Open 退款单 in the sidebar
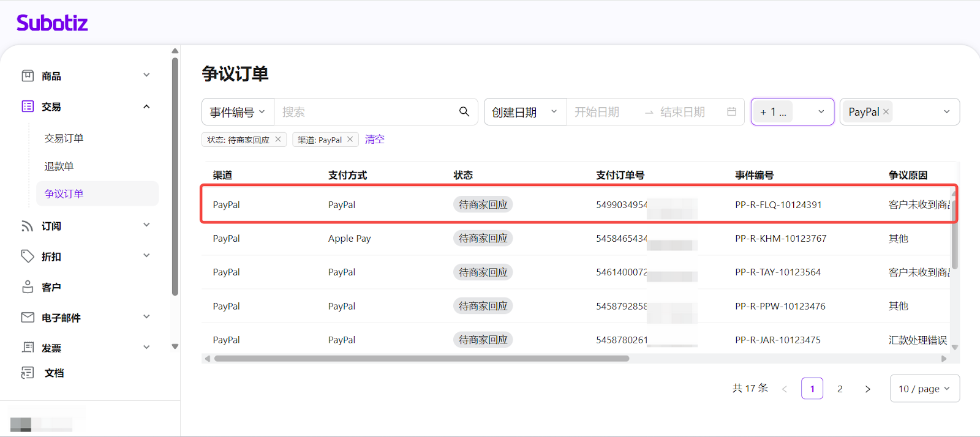 click(x=59, y=166)
